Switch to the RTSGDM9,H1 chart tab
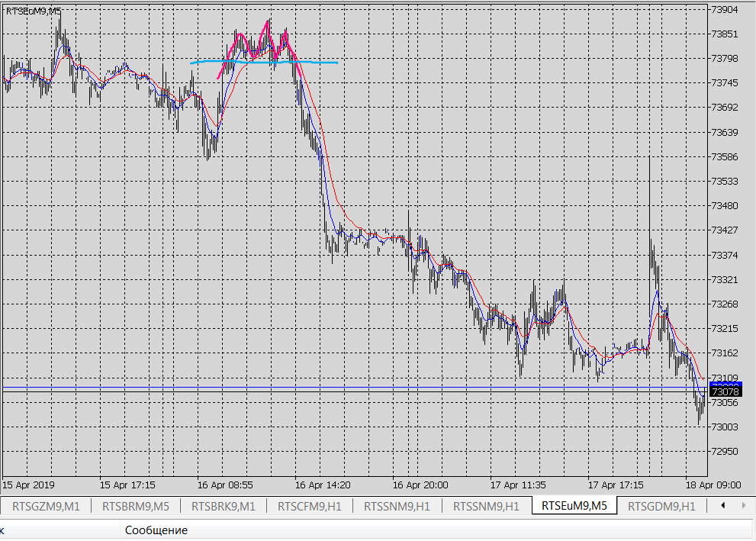The image size is (756, 541). pyautogui.click(x=661, y=507)
